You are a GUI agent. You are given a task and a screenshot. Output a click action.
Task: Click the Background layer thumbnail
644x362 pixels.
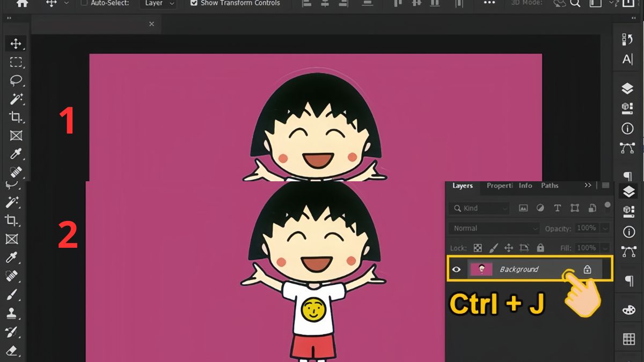click(x=481, y=269)
